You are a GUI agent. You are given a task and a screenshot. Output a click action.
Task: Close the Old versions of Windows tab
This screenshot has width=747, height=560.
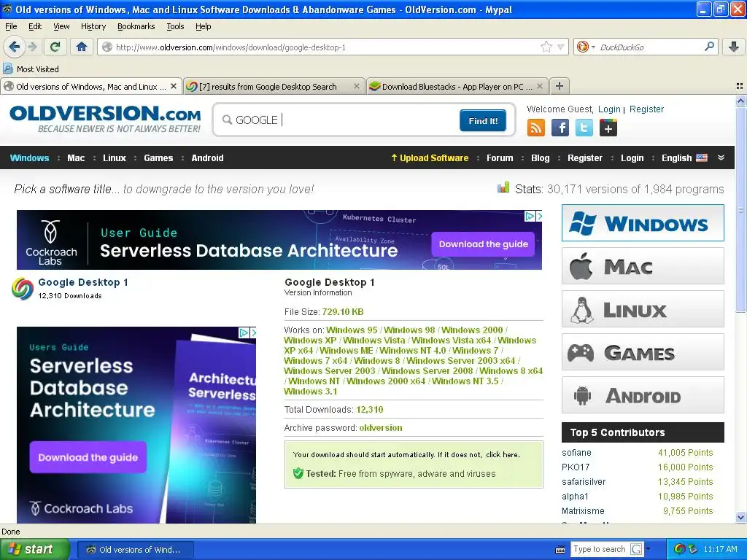(174, 86)
